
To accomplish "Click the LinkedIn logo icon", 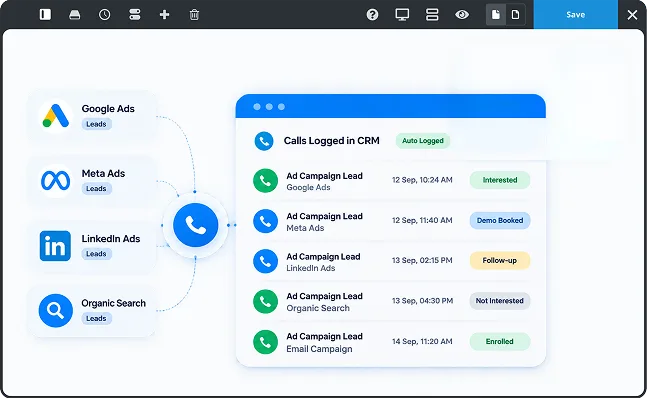I will click(55, 246).
